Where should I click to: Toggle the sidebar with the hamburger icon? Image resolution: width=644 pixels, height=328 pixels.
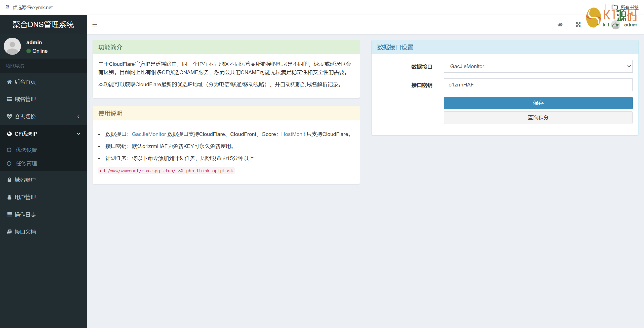pos(95,25)
